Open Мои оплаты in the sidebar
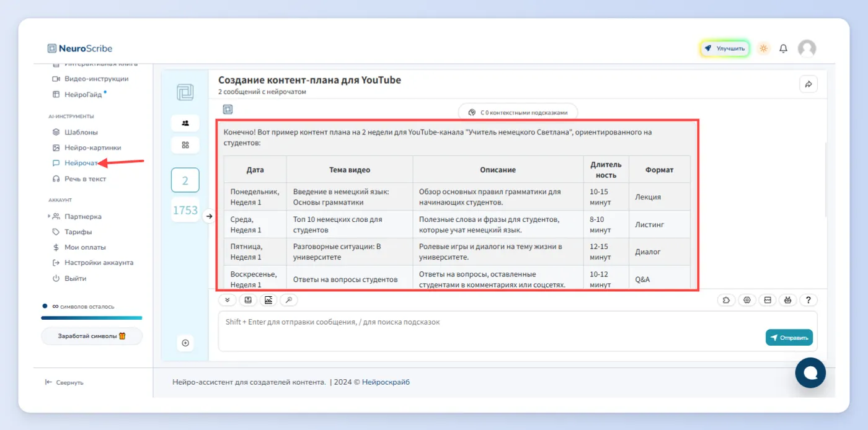Screen dimensions: 868x430 pos(79,247)
